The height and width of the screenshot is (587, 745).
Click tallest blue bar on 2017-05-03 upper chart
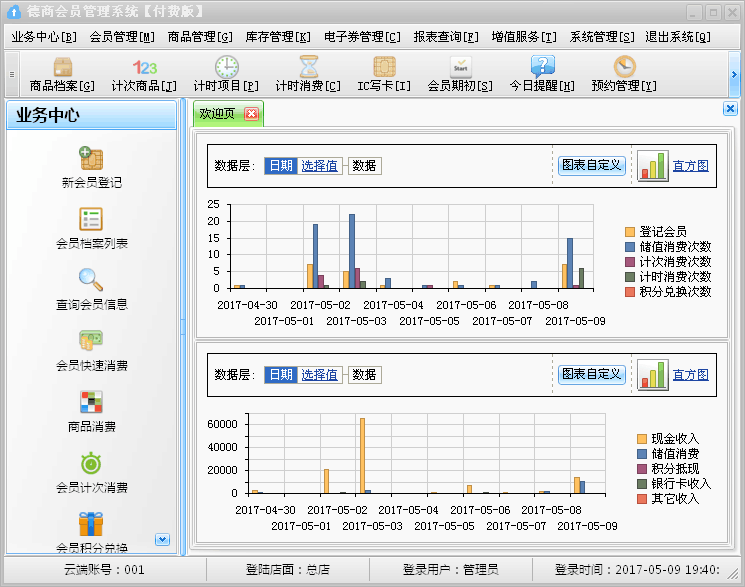(x=352, y=251)
